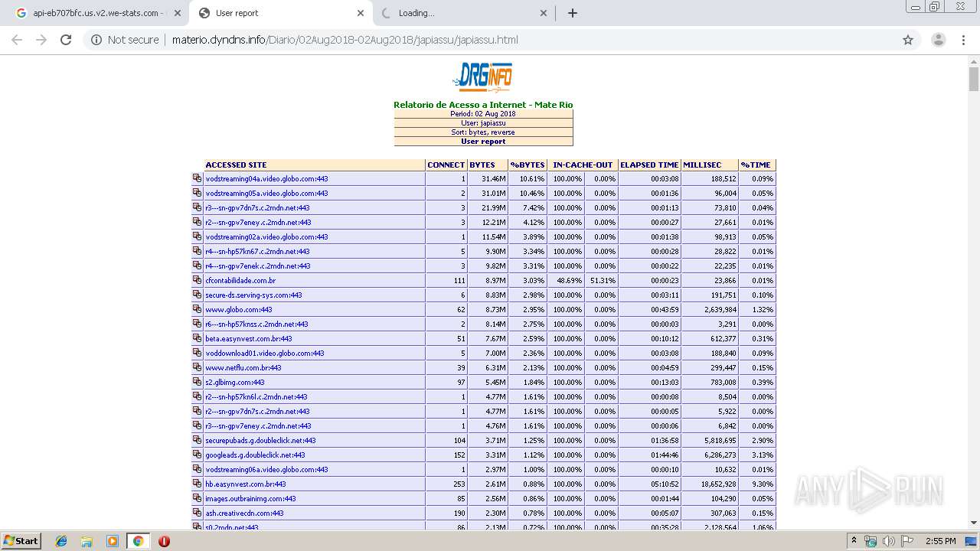Show hidden system tray icons

coord(854,541)
